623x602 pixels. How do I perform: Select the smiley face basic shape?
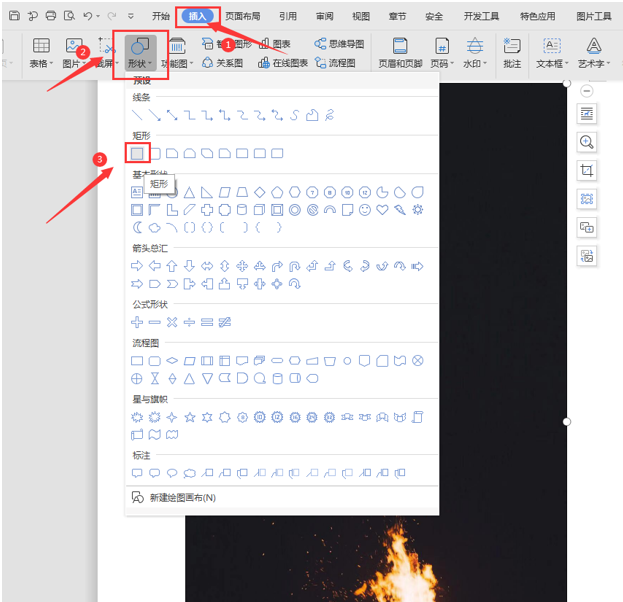pos(365,210)
